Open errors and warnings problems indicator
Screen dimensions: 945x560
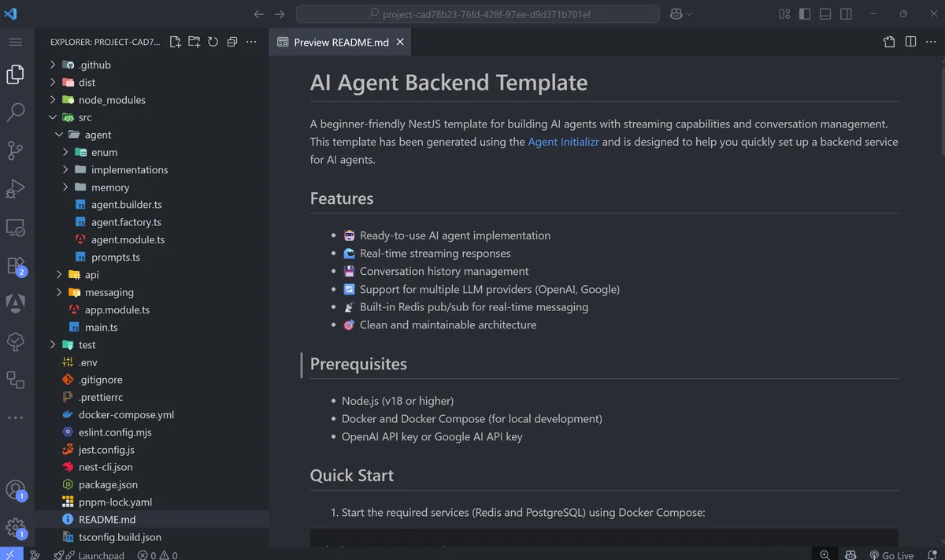(157, 554)
